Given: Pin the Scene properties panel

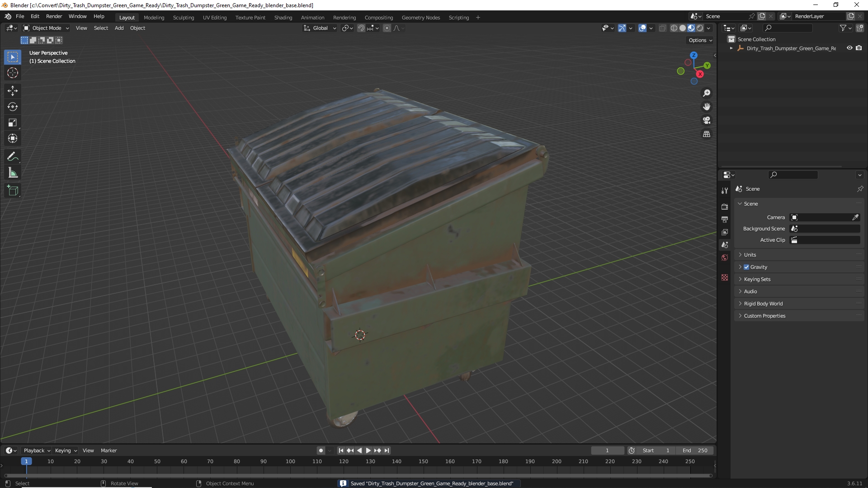Looking at the screenshot, I should [x=860, y=189].
